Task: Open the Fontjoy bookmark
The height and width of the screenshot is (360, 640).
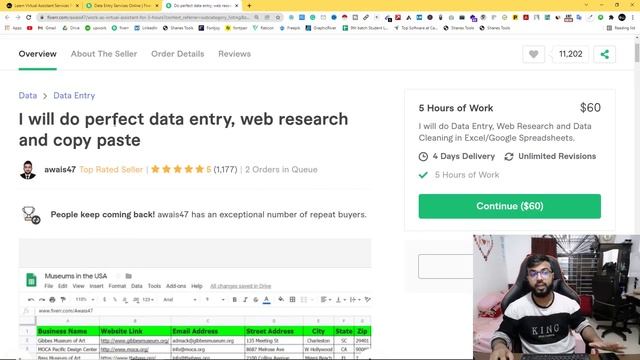Action: pyautogui.click(x=209, y=28)
